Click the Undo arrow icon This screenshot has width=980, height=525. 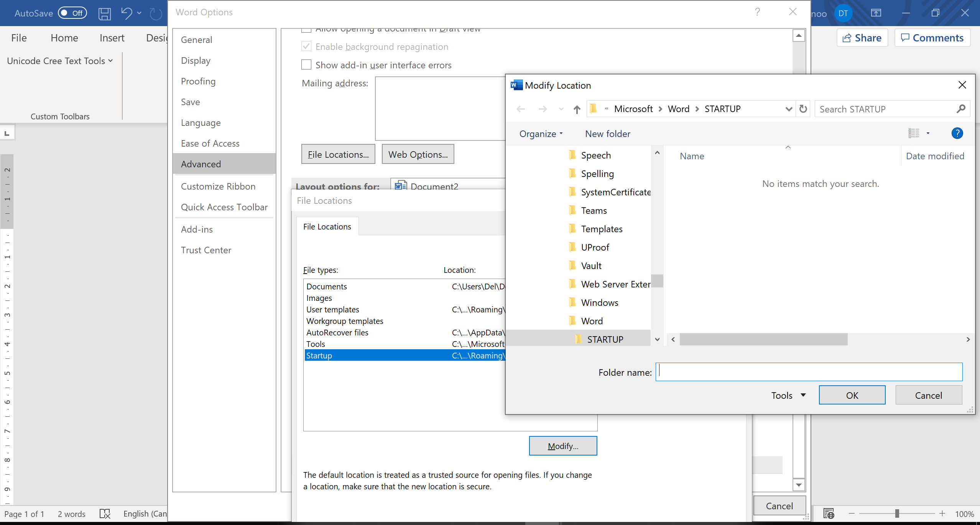(127, 13)
